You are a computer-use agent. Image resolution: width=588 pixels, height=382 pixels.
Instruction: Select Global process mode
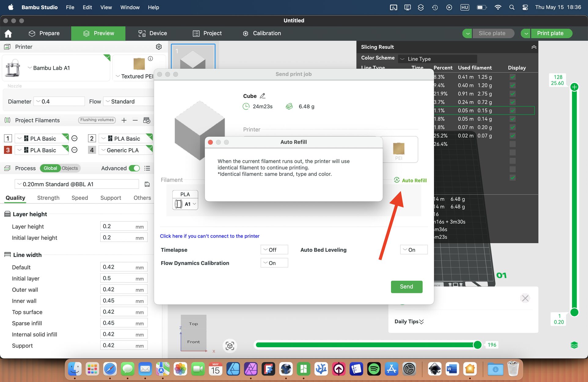[50, 168]
